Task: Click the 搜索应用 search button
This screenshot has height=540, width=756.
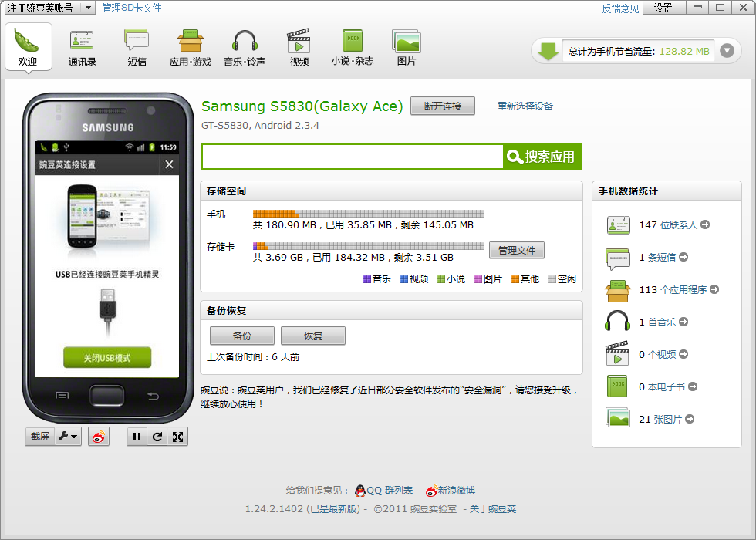Action: tap(542, 157)
